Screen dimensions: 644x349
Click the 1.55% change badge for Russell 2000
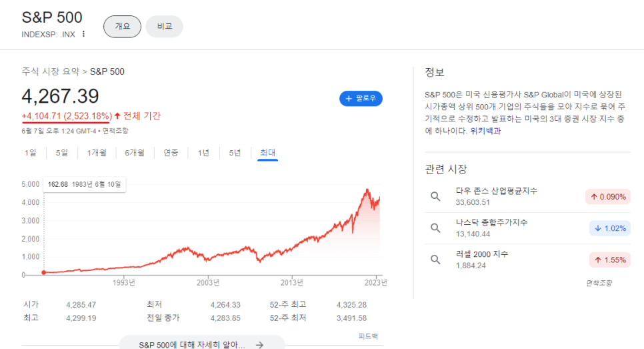point(610,260)
